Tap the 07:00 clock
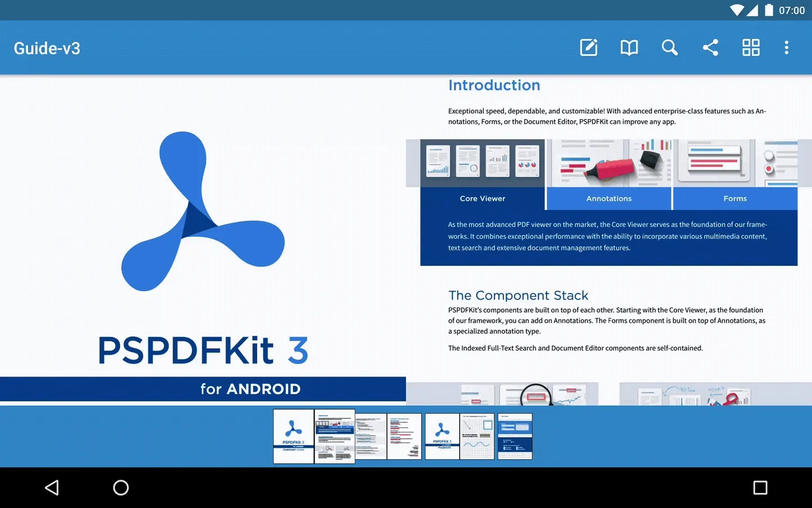Viewport: 812px width, 508px height. 792,10
